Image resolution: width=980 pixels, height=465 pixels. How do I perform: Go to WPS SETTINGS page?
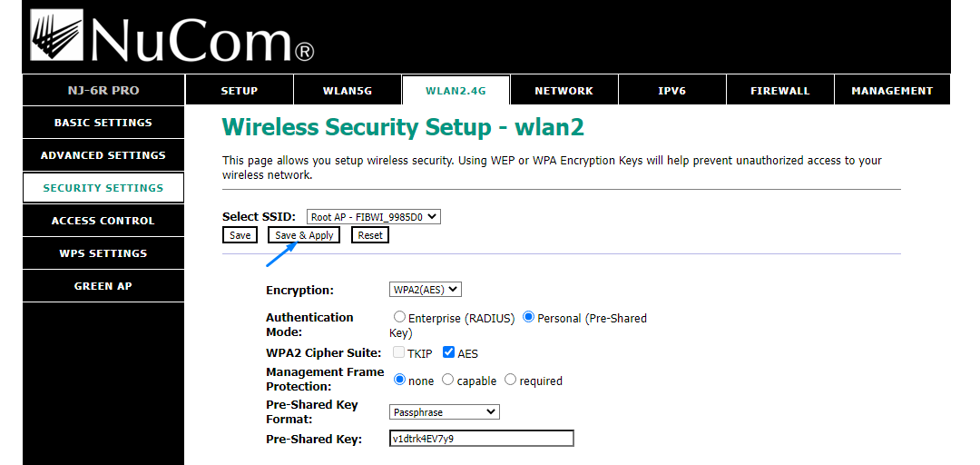103,252
